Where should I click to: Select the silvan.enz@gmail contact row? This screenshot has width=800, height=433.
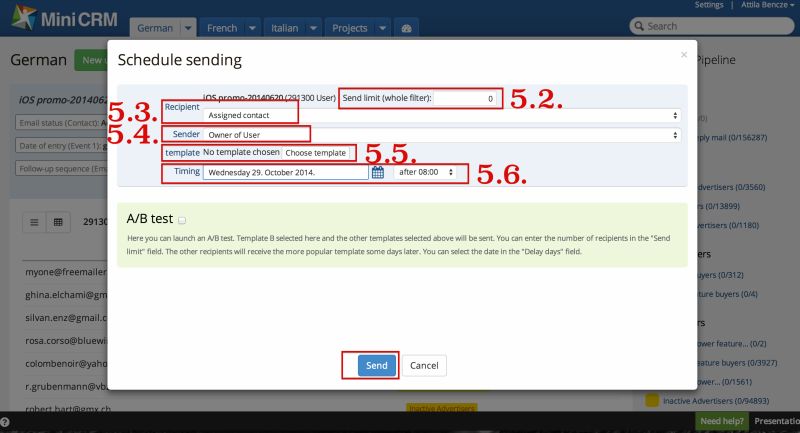click(x=66, y=318)
